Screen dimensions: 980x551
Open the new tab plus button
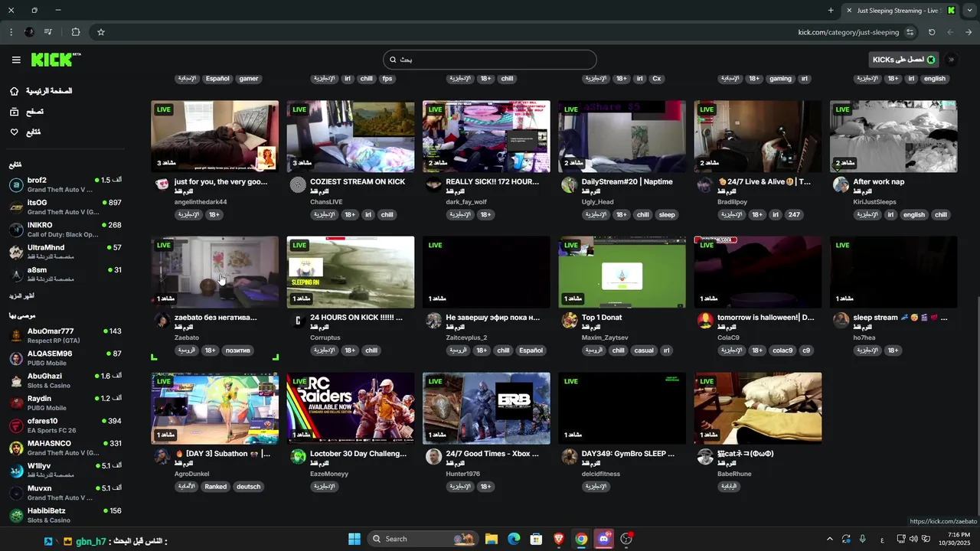tap(831, 11)
